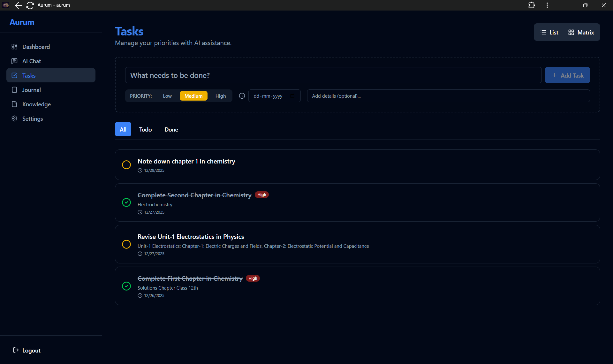The height and width of the screenshot is (364, 613).
Task: Select High priority option
Action: [x=220, y=96]
